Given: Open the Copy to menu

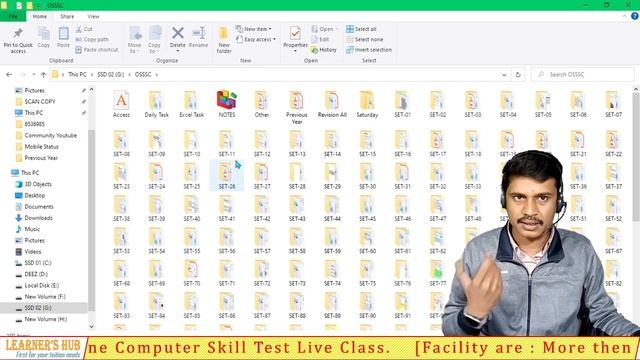Looking at the screenshot, I should coord(154,40).
